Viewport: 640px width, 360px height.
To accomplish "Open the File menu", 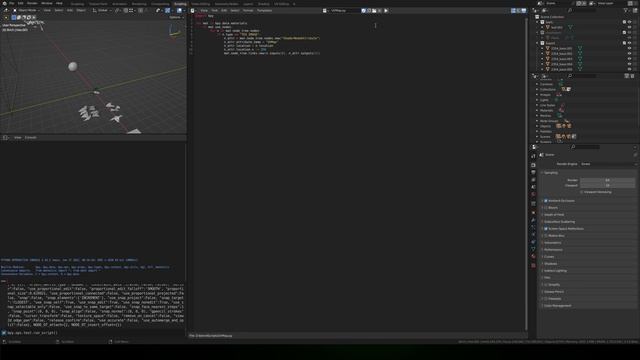I will coord(11,3).
